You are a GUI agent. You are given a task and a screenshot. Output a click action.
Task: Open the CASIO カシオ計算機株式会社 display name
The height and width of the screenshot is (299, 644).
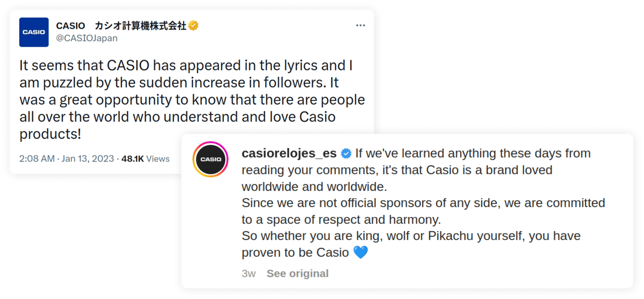[x=121, y=26]
